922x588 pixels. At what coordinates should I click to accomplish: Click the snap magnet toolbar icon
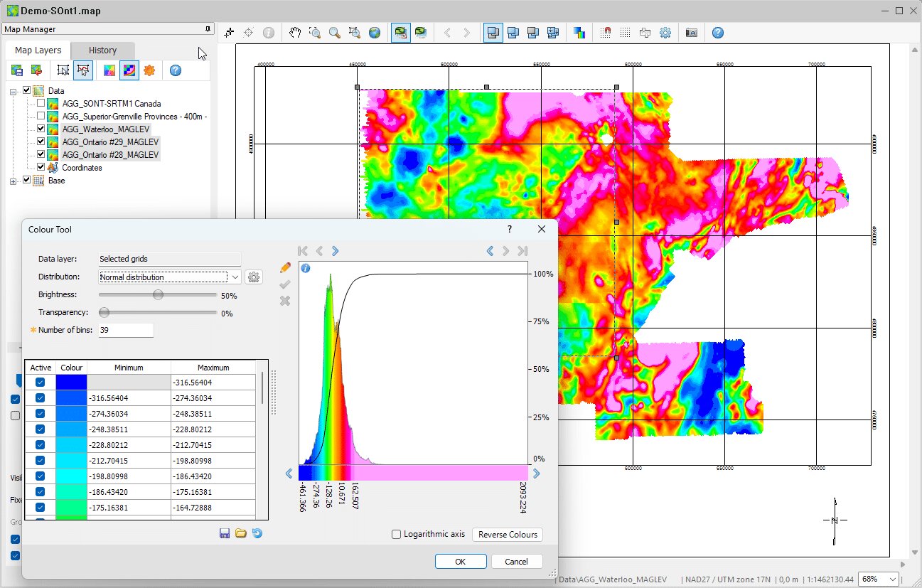pyautogui.click(x=606, y=33)
